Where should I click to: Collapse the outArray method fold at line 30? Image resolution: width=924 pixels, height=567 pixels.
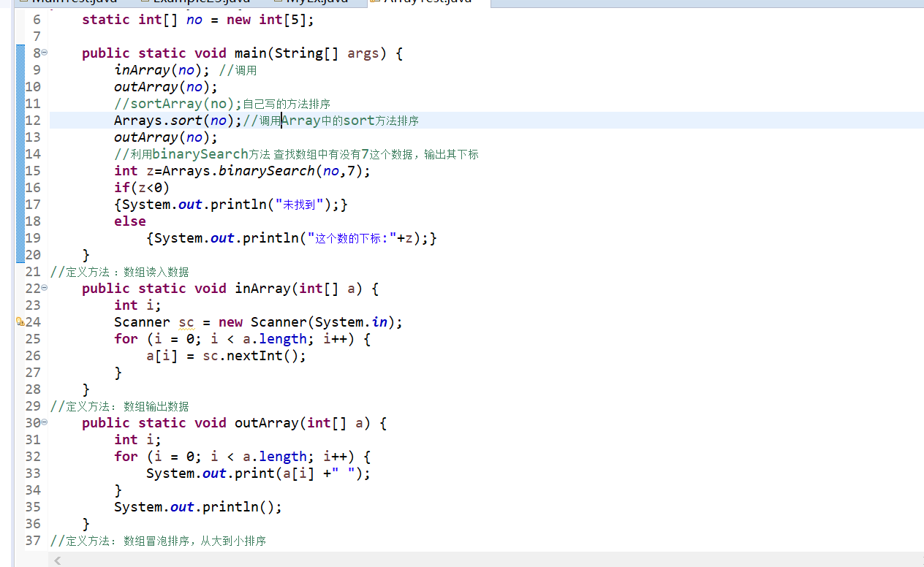pyautogui.click(x=45, y=422)
